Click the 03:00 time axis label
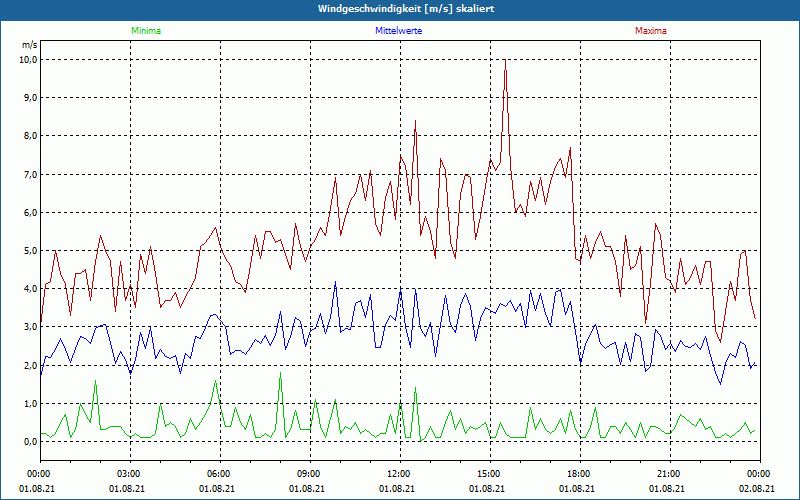Viewport: 800px width, 500px height. [128, 474]
